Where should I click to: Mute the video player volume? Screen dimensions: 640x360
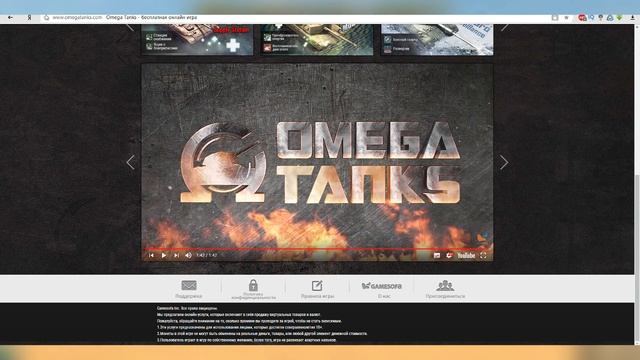188,256
